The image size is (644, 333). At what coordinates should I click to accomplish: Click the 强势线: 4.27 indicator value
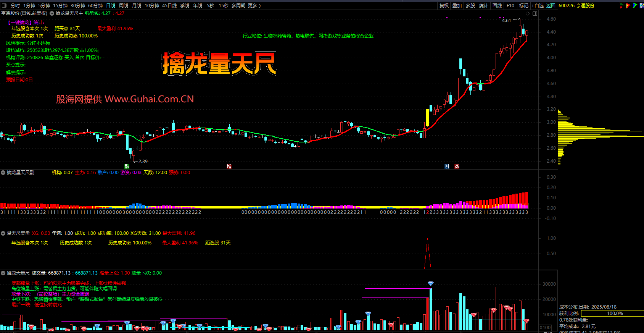point(98,13)
